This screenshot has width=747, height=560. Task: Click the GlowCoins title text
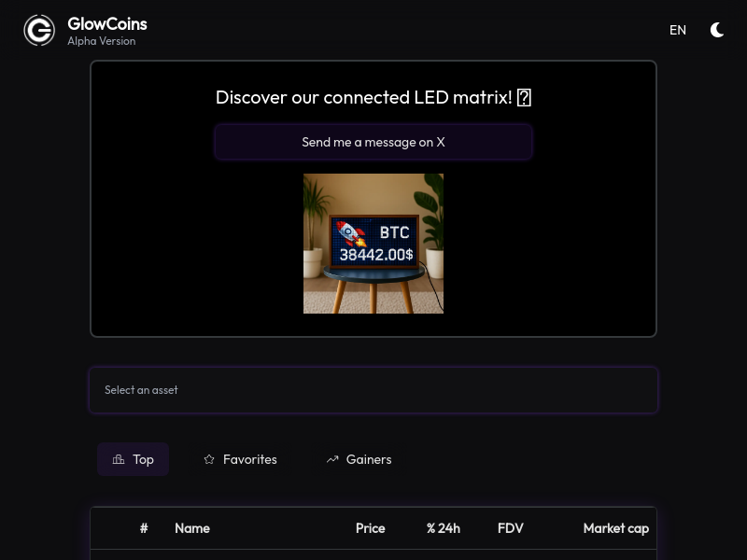pyautogui.click(x=107, y=24)
